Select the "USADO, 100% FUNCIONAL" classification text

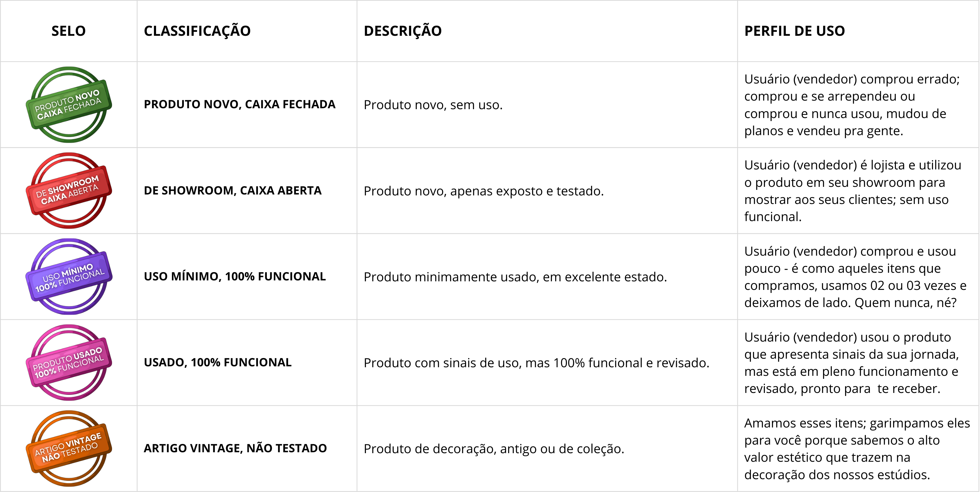(x=218, y=362)
